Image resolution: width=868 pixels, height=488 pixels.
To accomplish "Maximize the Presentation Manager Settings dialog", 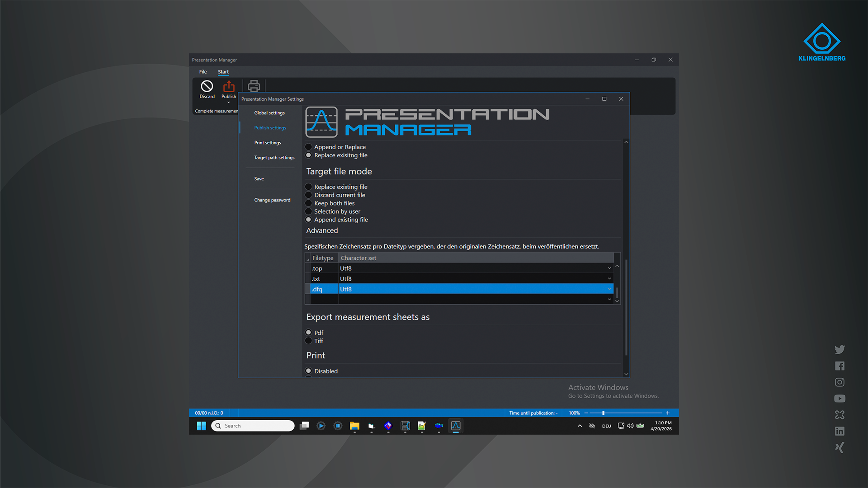I will coord(604,99).
